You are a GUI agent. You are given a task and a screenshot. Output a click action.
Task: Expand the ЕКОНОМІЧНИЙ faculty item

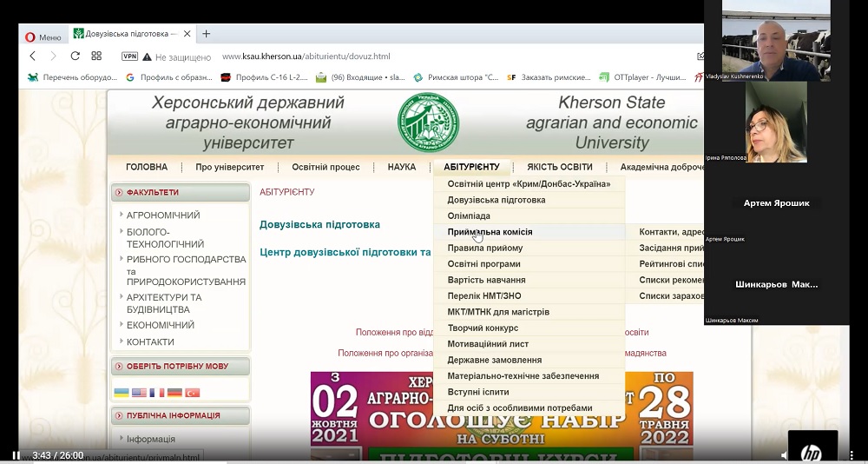(161, 326)
